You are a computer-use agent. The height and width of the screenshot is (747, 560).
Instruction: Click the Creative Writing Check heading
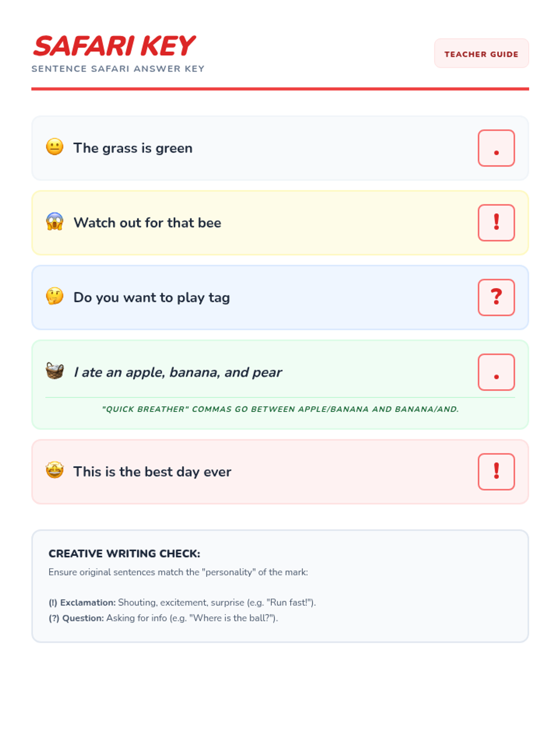point(124,553)
